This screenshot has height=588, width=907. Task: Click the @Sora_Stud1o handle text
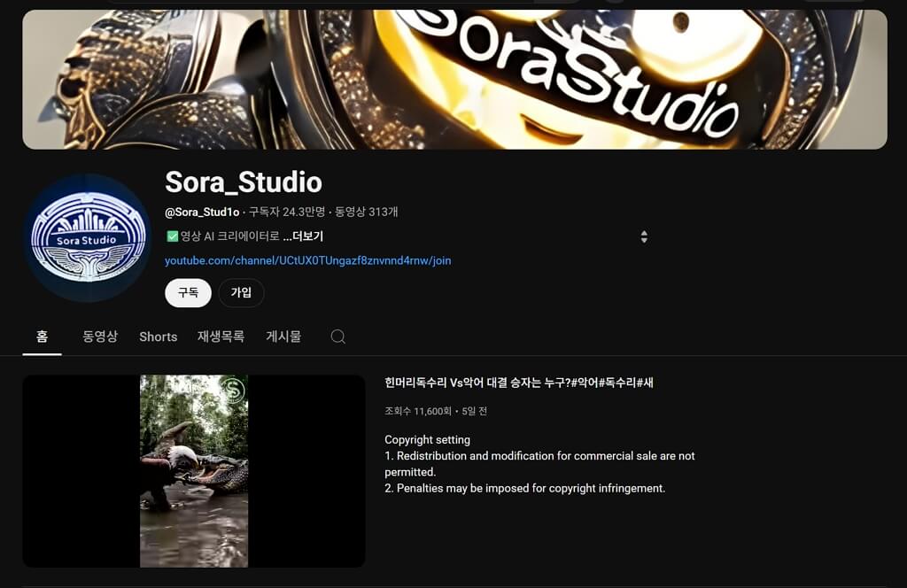tap(202, 213)
